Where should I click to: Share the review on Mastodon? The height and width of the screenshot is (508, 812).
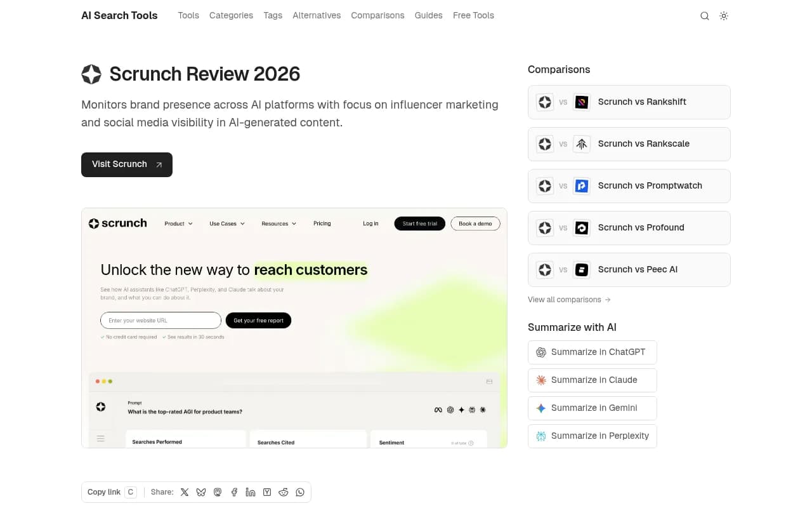(218, 492)
